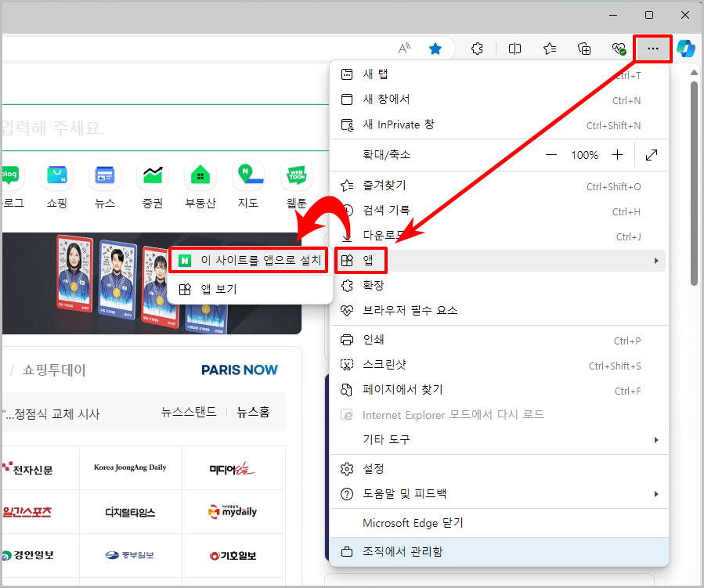Select 새 탭 (New tab) menu item
Image resolution: width=704 pixels, height=588 pixels.
498,74
